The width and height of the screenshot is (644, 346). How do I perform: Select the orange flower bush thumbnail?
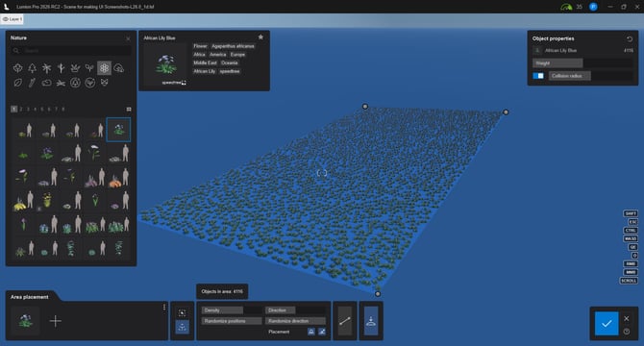coord(118,177)
